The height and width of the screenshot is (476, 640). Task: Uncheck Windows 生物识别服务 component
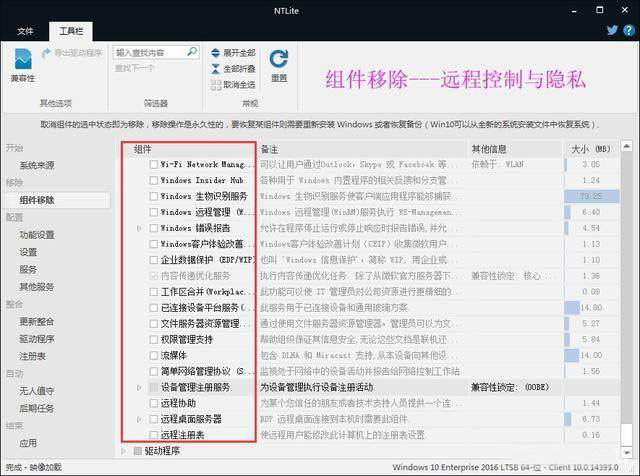[x=153, y=196]
